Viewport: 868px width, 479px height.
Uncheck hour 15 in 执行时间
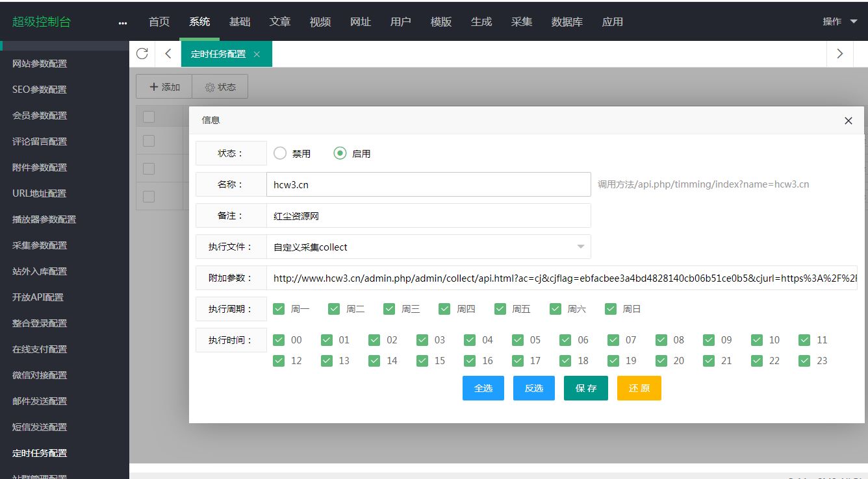pyautogui.click(x=422, y=361)
